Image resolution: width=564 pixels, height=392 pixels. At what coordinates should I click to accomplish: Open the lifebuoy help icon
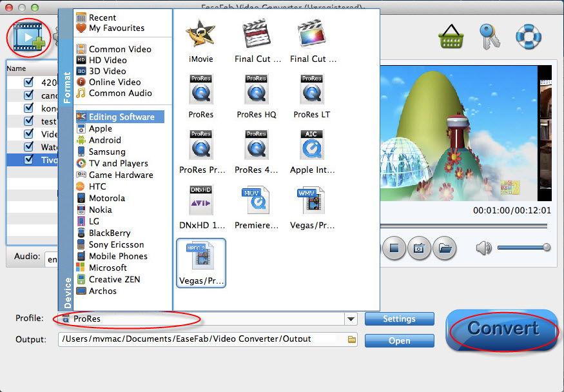[x=529, y=36]
